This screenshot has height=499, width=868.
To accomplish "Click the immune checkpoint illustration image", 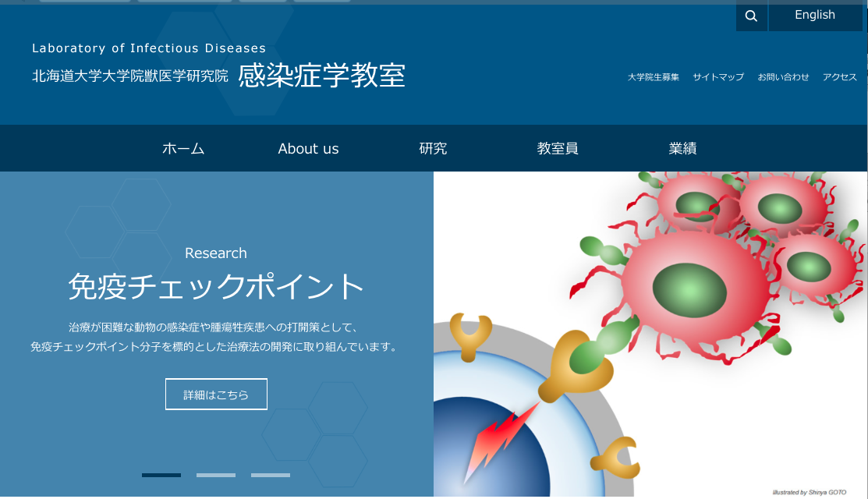I will coord(650,334).
